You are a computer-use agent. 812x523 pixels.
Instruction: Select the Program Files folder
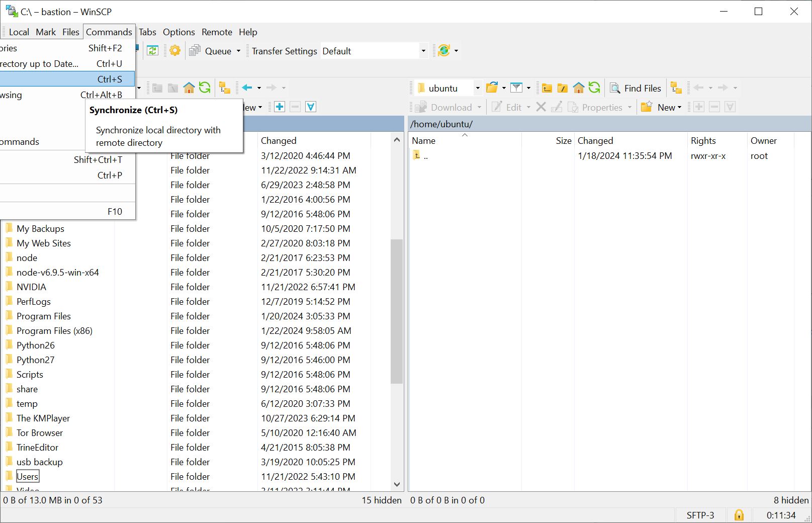coord(43,316)
